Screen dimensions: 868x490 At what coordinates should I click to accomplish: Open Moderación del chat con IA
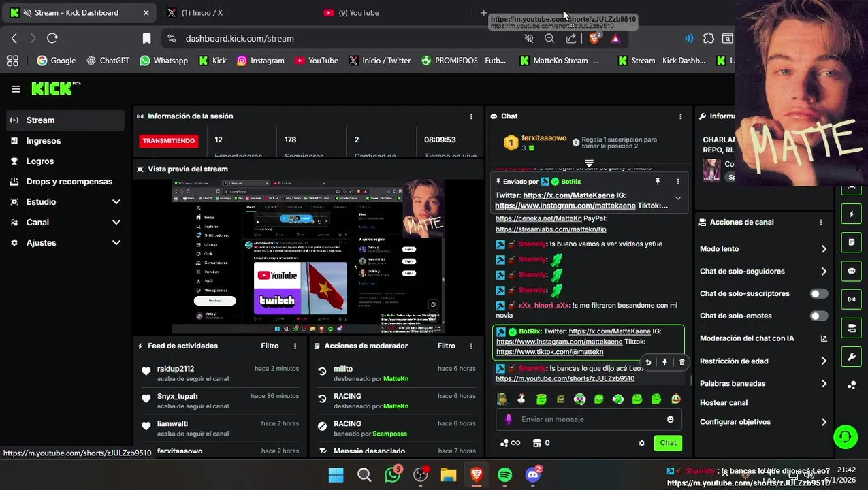point(764,338)
